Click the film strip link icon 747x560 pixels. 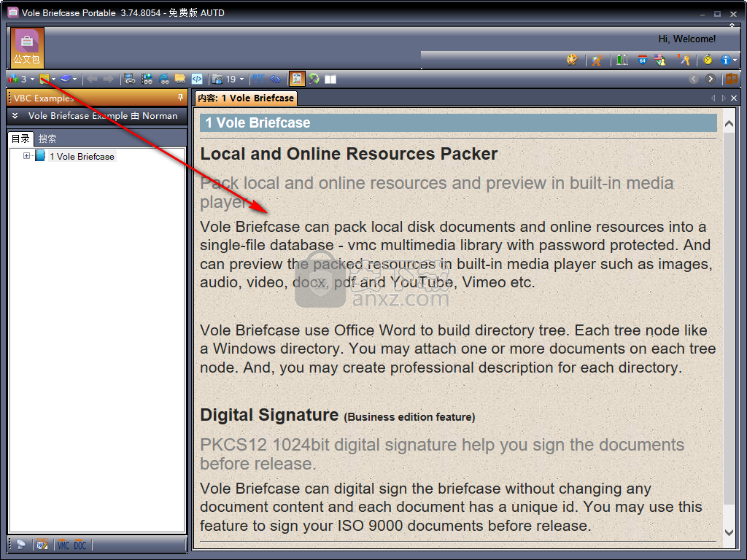click(x=130, y=79)
